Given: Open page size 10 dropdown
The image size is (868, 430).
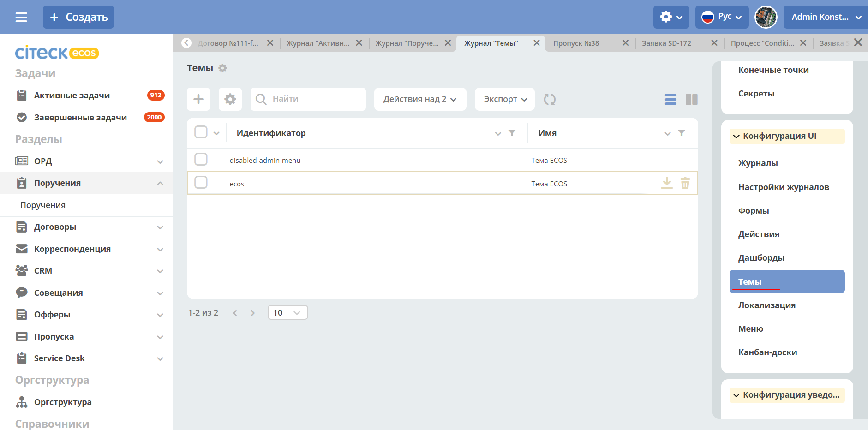Looking at the screenshot, I should click(x=287, y=312).
